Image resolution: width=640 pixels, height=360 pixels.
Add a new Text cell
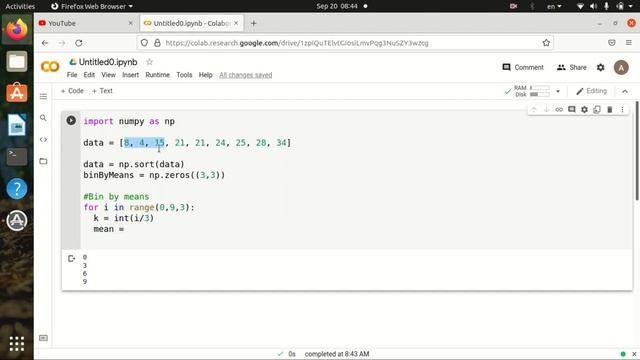coord(102,91)
